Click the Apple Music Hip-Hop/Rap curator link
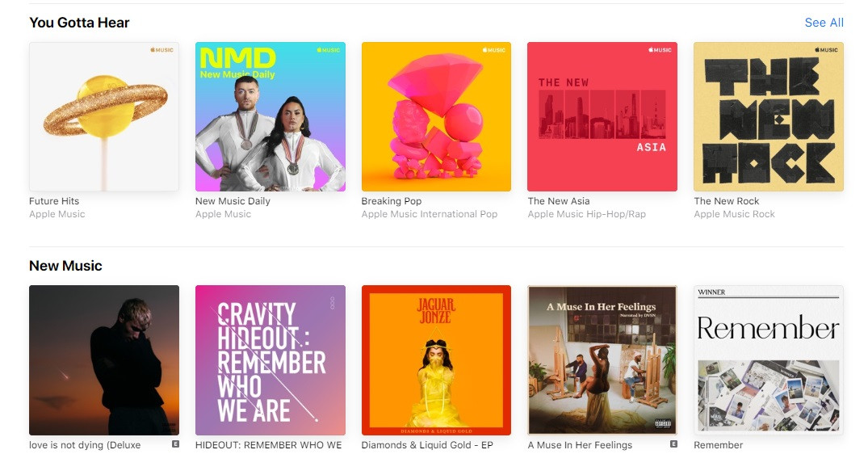This screenshot has width=868, height=454. click(587, 214)
